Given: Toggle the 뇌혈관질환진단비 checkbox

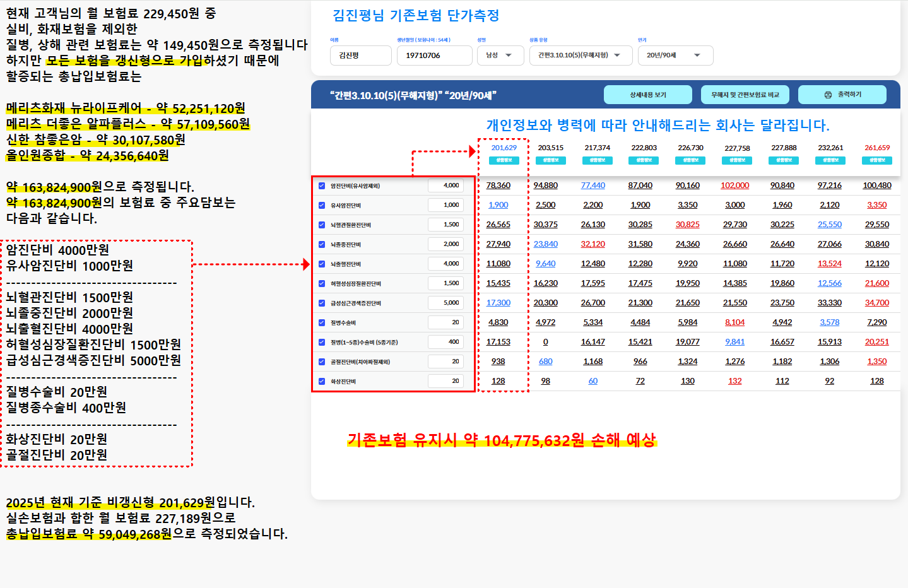Looking at the screenshot, I should [x=322, y=225].
